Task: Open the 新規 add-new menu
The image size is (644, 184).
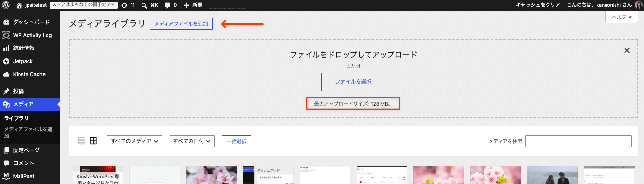Action: pos(193,5)
